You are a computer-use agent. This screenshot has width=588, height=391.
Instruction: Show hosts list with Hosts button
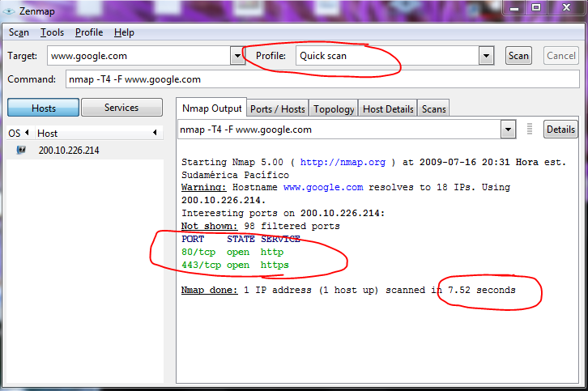tap(44, 108)
